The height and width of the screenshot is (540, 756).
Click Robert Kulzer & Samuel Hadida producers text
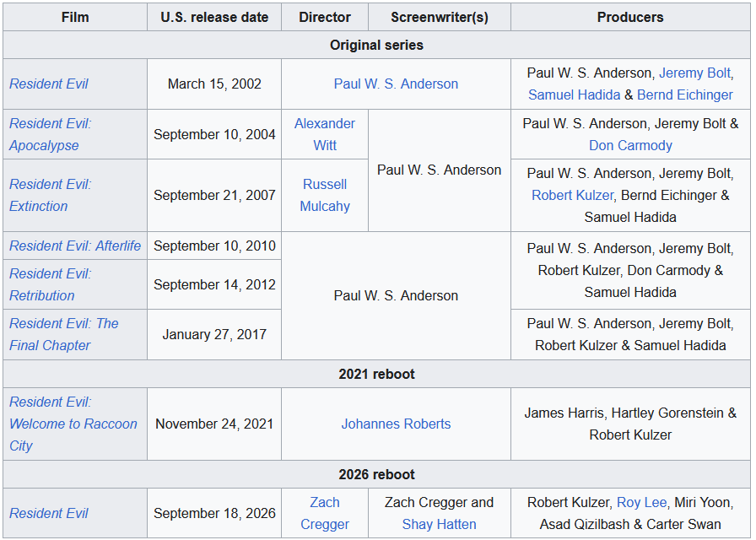630,346
